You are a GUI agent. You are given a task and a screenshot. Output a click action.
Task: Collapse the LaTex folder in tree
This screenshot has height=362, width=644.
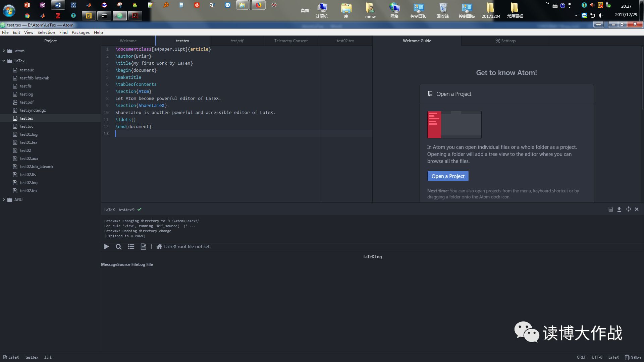pos(4,61)
